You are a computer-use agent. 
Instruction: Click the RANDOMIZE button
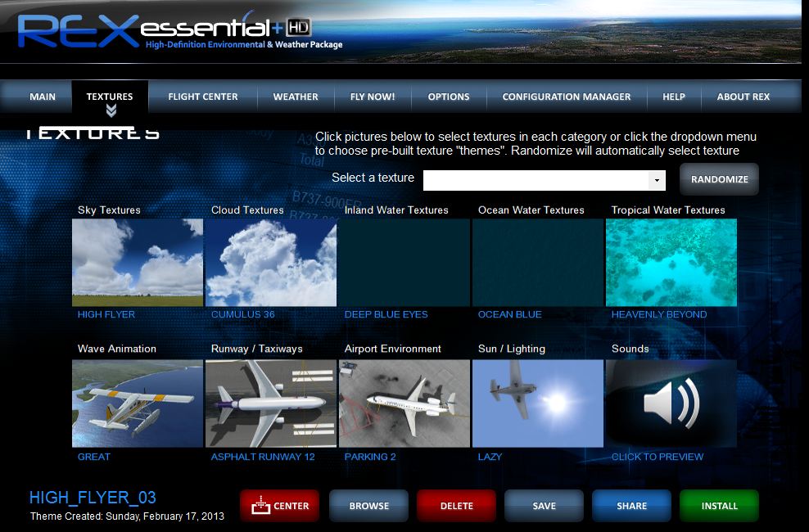coord(719,179)
